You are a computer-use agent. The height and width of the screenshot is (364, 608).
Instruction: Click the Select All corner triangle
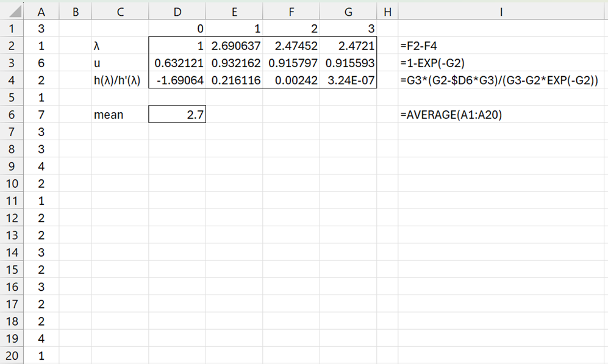[12, 11]
